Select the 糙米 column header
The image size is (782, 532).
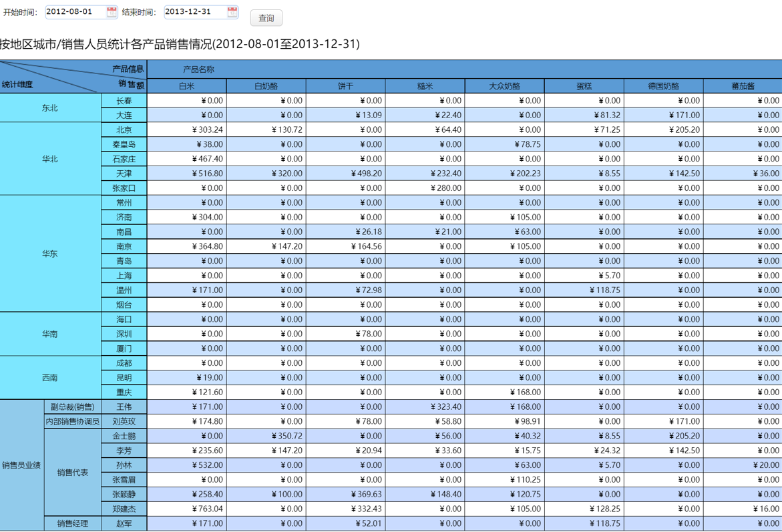[x=425, y=85]
